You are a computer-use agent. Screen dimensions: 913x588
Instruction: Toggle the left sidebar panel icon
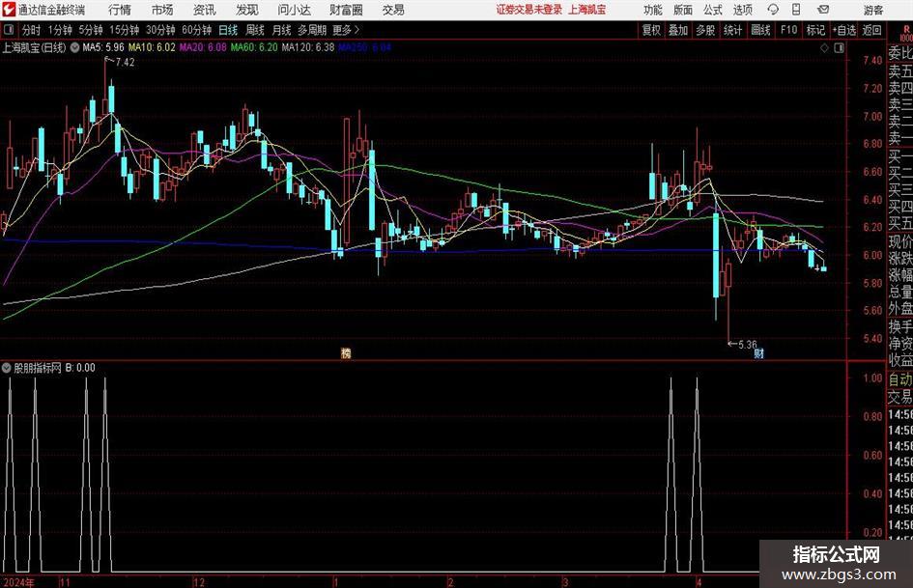point(9,30)
